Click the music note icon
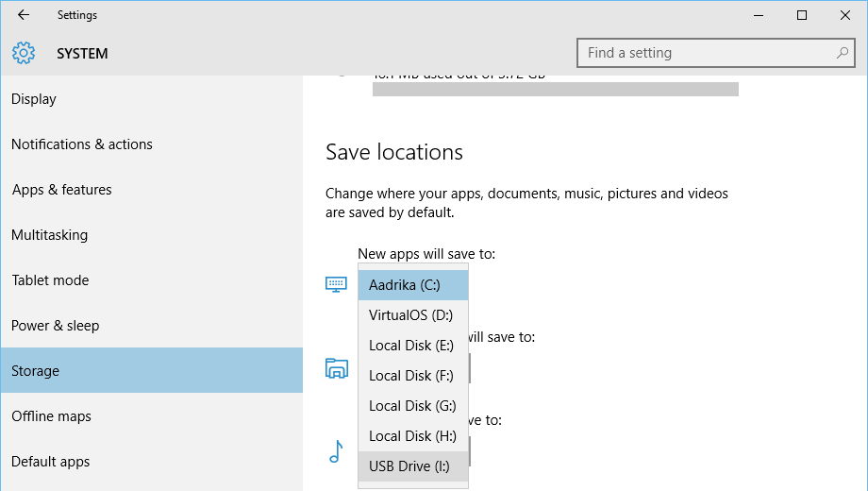Image resolution: width=868 pixels, height=491 pixels. [336, 451]
